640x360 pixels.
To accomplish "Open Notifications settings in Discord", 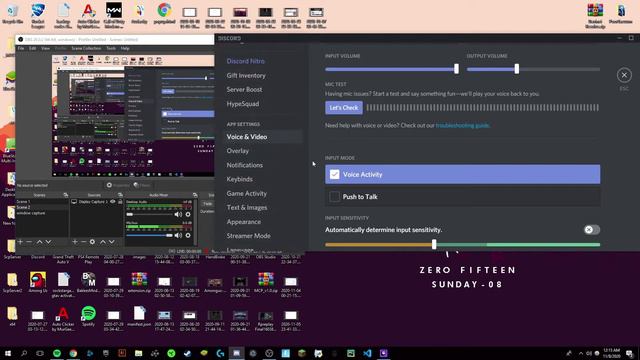I will (244, 165).
